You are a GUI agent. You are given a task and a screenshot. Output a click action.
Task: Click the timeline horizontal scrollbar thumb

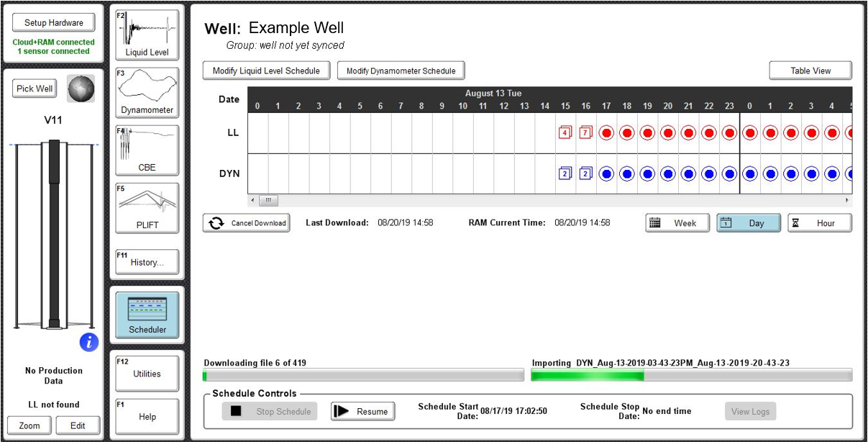click(268, 200)
